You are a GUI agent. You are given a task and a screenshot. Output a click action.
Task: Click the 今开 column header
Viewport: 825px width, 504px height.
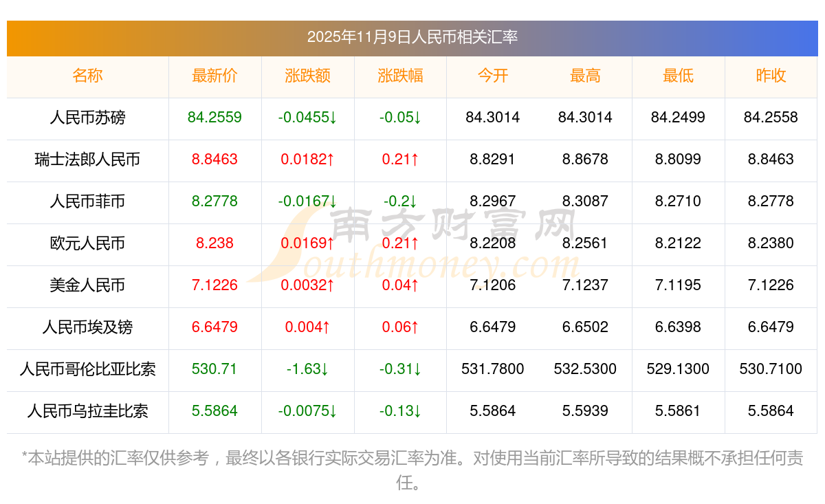pos(492,76)
